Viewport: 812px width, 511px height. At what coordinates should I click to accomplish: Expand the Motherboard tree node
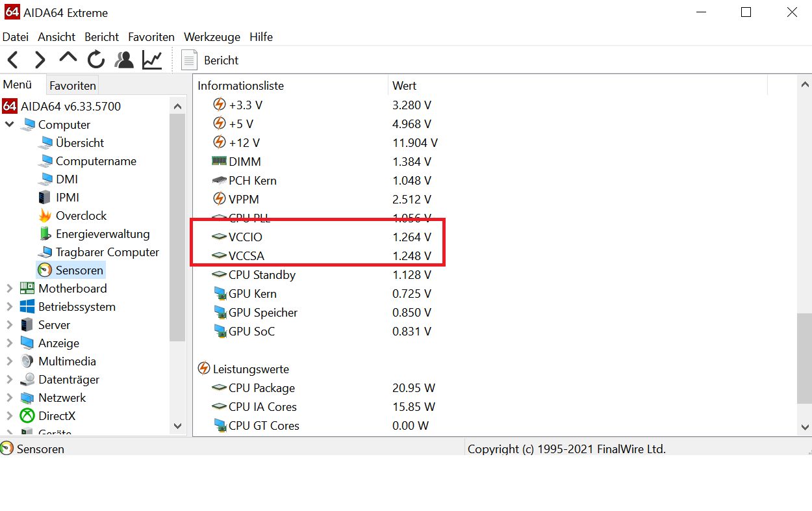click(x=10, y=288)
